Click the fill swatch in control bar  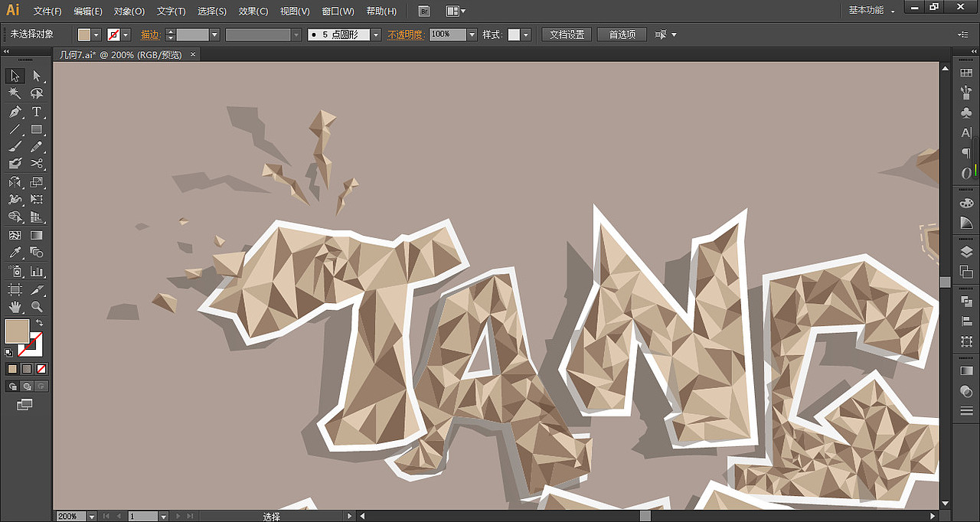84,34
